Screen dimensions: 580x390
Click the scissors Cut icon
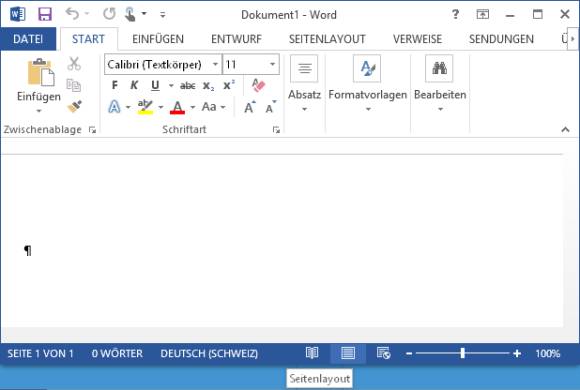coord(74,64)
